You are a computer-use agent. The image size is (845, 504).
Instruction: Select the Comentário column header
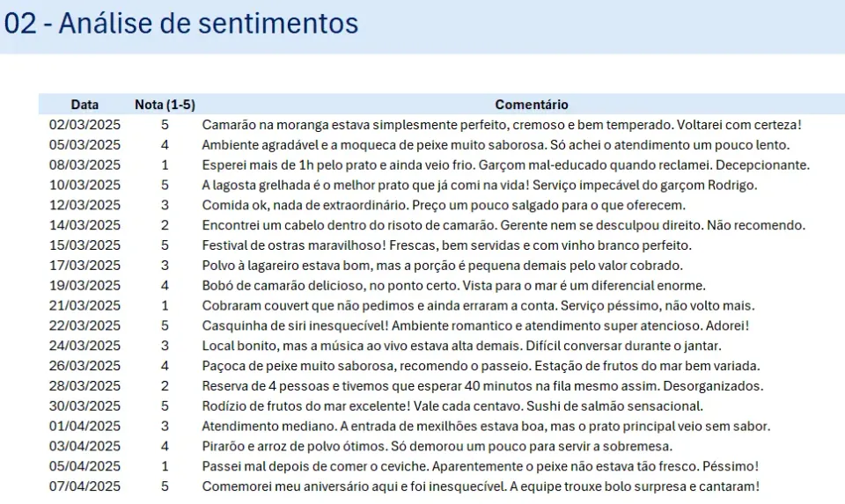pos(532,105)
